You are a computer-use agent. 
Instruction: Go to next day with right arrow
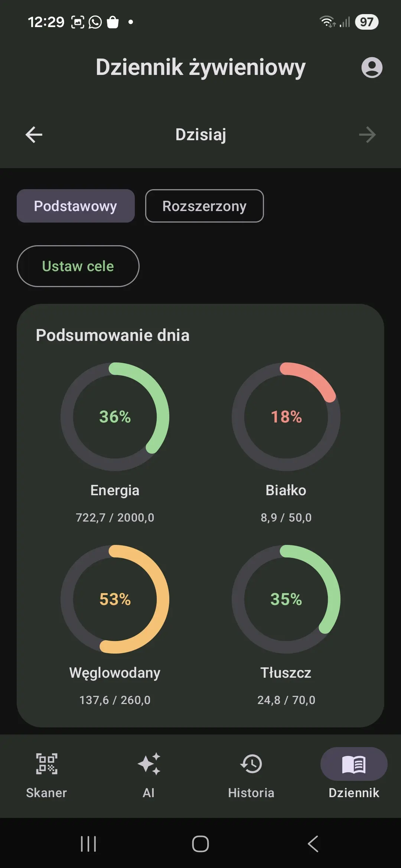(367, 135)
